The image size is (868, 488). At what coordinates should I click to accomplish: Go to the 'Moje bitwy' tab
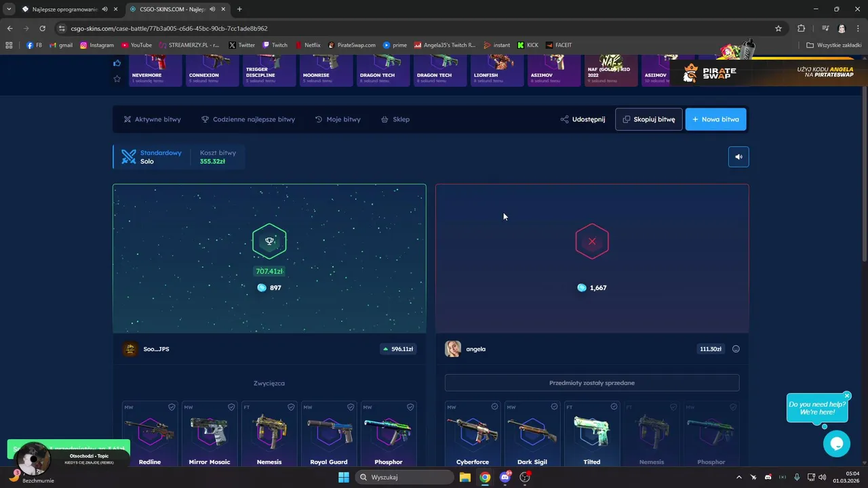pos(338,119)
